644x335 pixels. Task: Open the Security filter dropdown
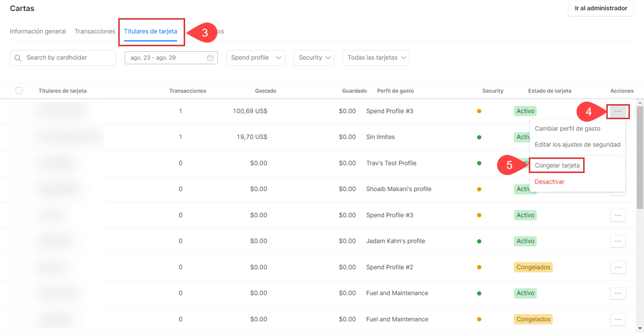point(314,58)
